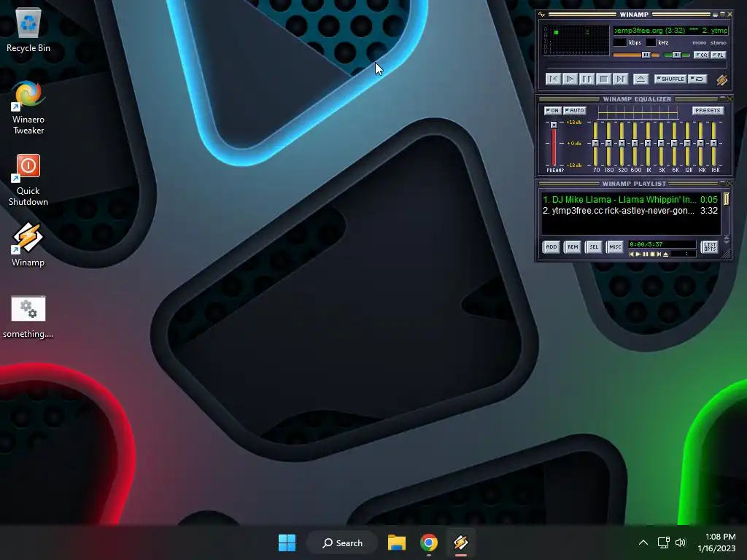Click the +12 db label in equalizer
The height and width of the screenshot is (560, 747).
pyautogui.click(x=574, y=122)
